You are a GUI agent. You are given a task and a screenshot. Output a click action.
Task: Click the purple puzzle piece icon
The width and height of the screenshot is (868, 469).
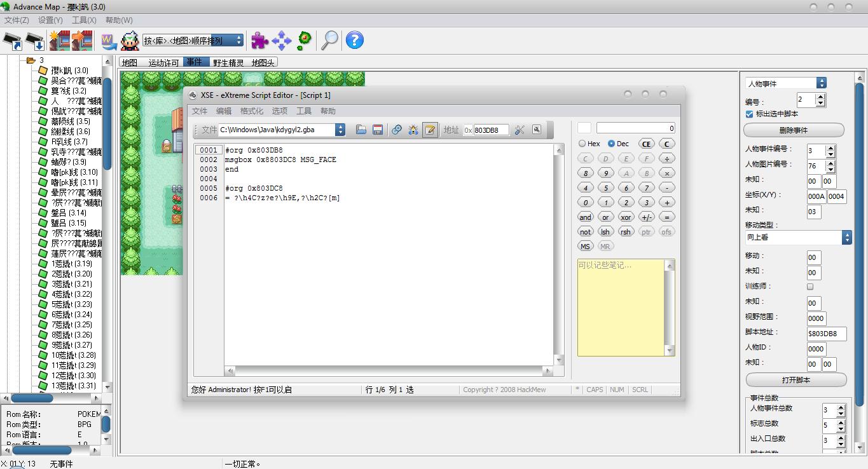[259, 41]
